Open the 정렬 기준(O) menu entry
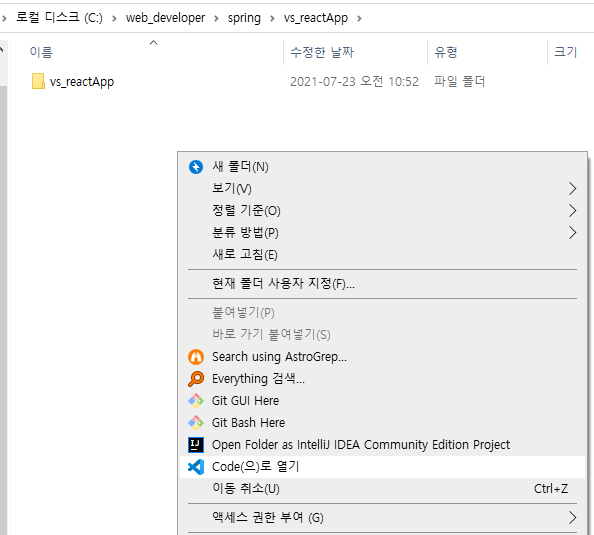The image size is (594, 535). click(383, 211)
